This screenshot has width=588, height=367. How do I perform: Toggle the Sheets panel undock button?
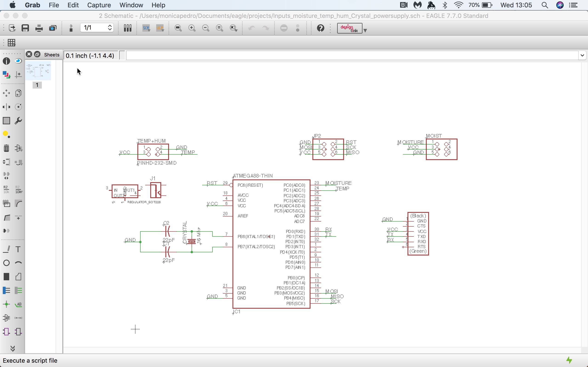click(x=37, y=54)
